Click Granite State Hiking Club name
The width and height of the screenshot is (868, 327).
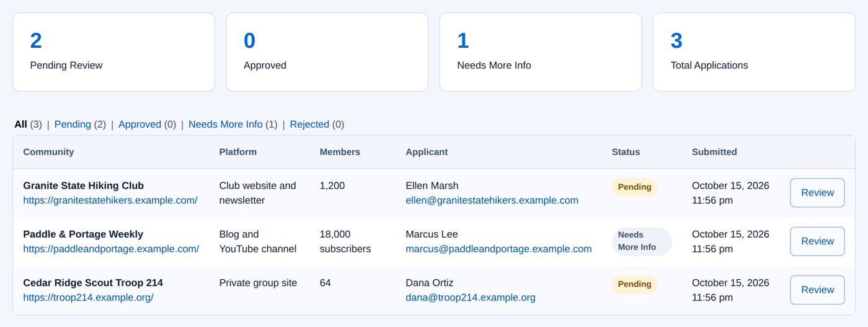(x=83, y=186)
